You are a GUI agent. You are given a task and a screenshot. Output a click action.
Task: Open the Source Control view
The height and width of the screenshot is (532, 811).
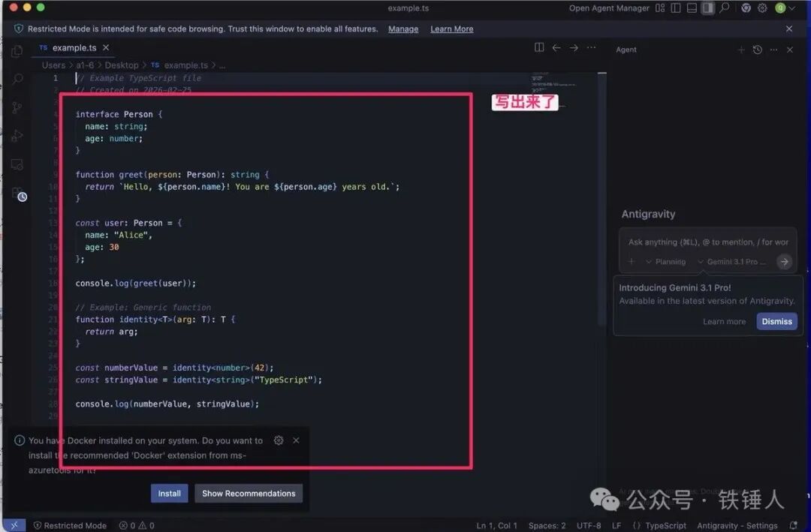point(17,107)
